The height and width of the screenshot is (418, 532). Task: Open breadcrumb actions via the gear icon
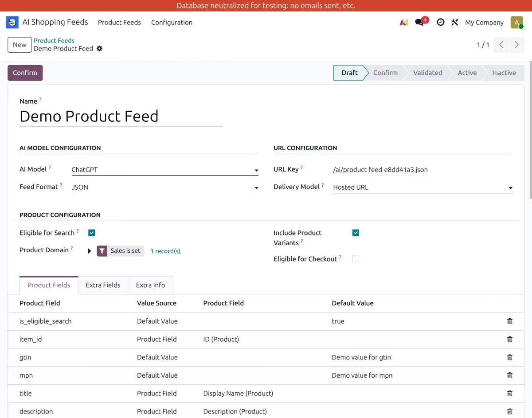[99, 49]
